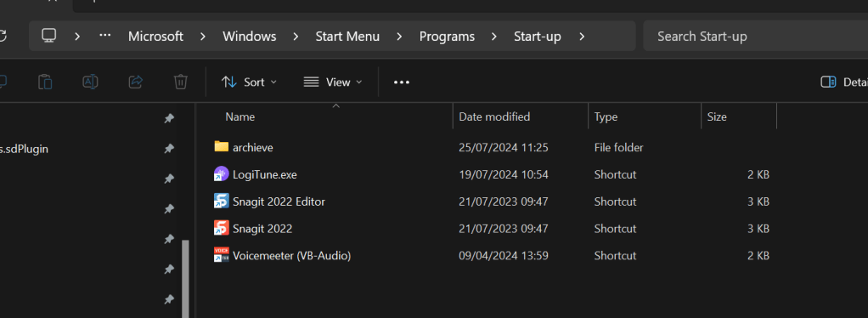The height and width of the screenshot is (318, 868).
Task: Click the archieve folder name
Action: pyautogui.click(x=253, y=148)
